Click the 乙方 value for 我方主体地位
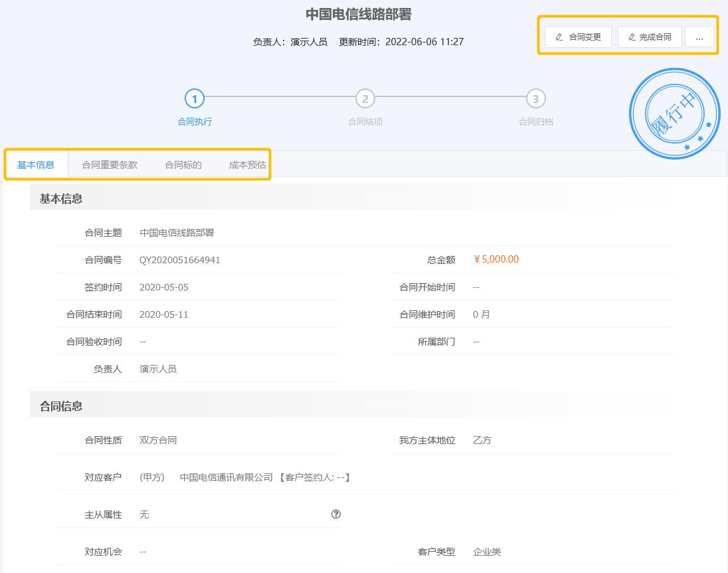The height and width of the screenshot is (573, 728). (482, 440)
